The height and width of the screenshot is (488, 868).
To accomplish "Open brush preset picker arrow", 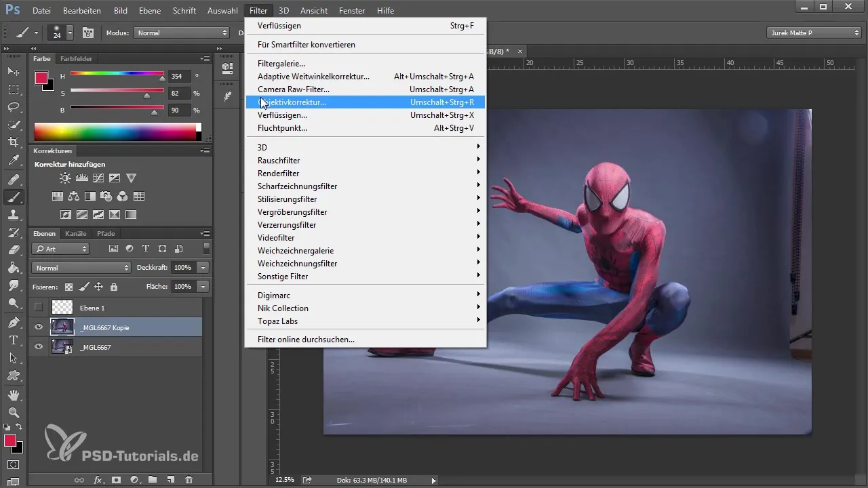I will [x=70, y=33].
